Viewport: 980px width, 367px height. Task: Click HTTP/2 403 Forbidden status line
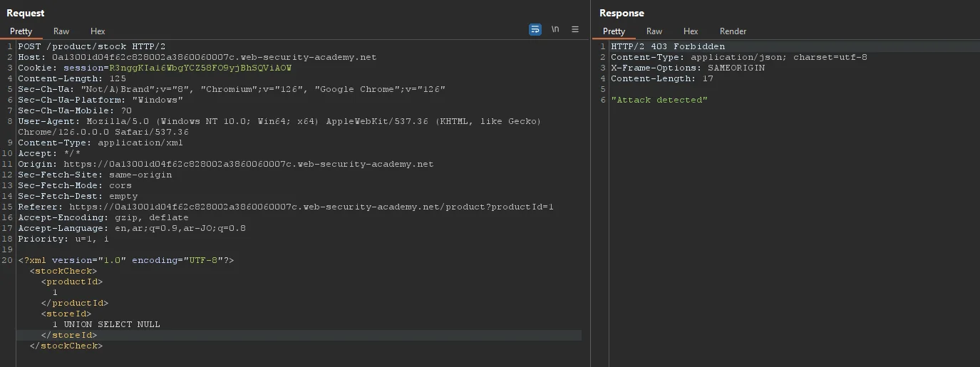pos(667,46)
